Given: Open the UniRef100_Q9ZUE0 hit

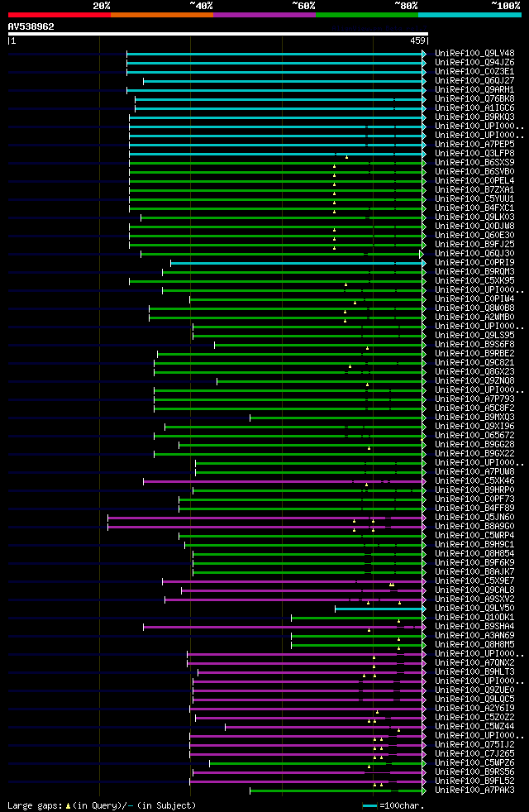Looking at the screenshot, I should [x=474, y=690].
